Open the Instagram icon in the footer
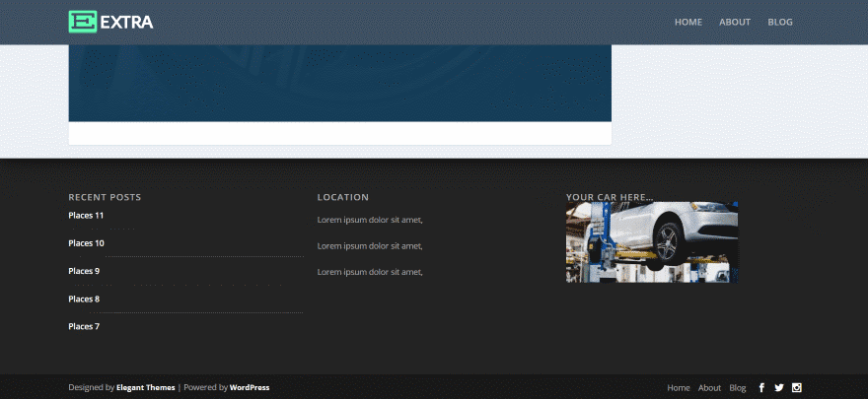868x399 pixels. 797,388
